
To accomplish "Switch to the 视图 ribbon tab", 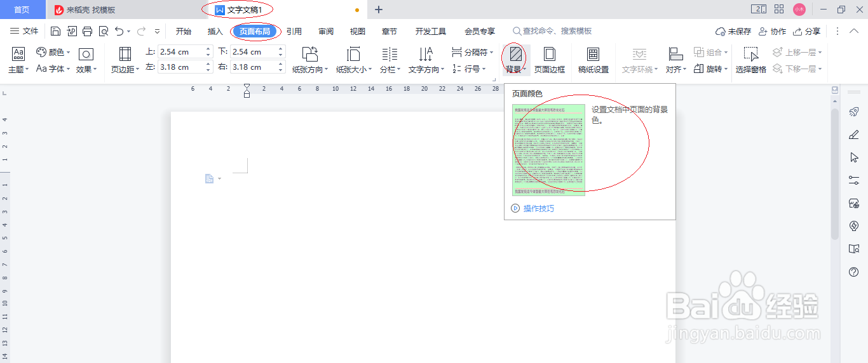I will (358, 31).
